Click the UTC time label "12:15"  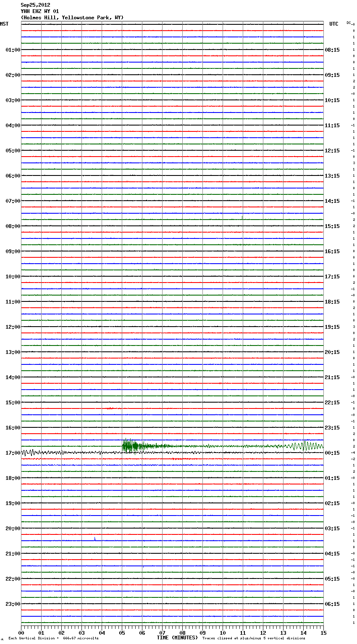coord(332,151)
